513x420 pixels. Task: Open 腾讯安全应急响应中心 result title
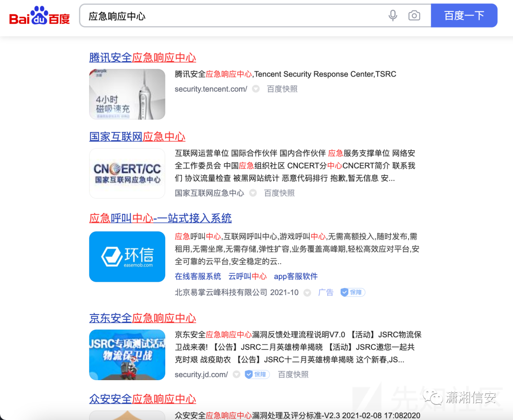tap(142, 57)
